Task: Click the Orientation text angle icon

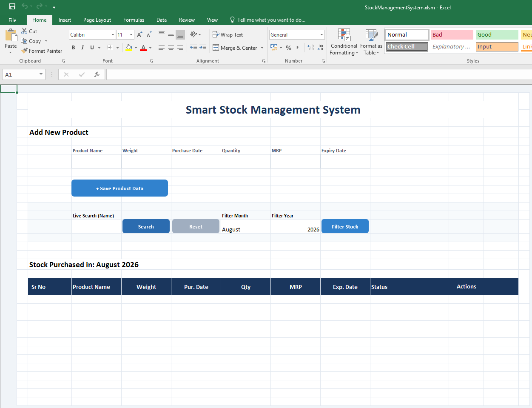Action: pos(193,34)
